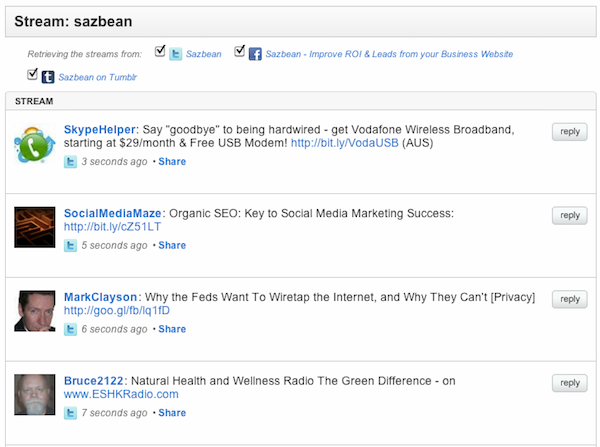Toggle the Sazbean Facebook page checkbox

pyautogui.click(x=239, y=51)
